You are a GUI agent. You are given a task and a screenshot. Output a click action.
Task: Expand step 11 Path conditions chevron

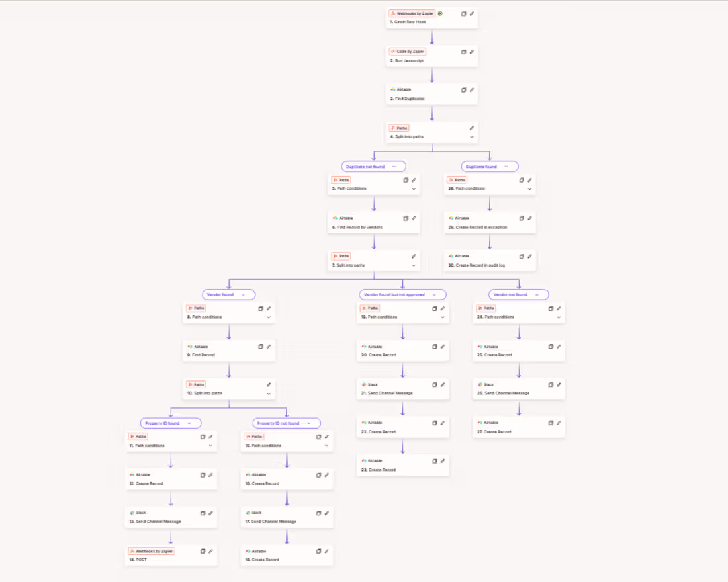[x=210, y=446]
